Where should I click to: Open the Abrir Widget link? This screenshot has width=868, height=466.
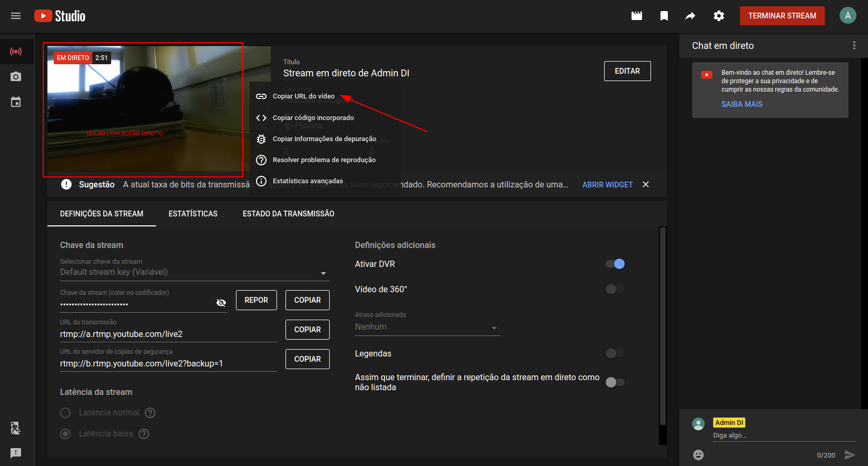(x=607, y=185)
